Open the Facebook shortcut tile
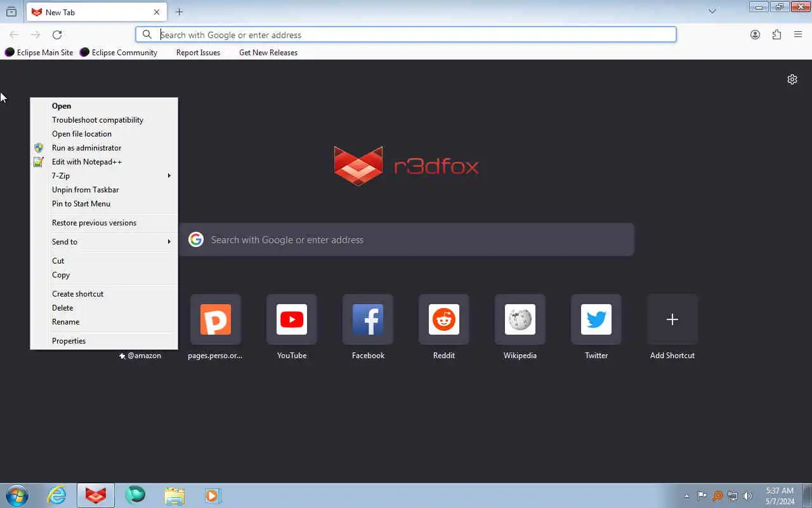Screen dimensions: 812x508 368,319
